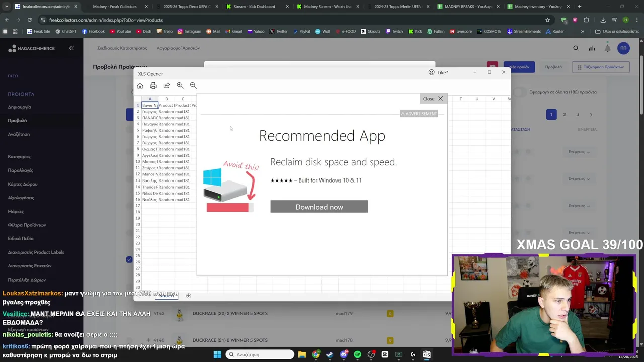Viewport: 644px width, 362px height.
Task: Switch to Madney - Freak Collectors tab
Action: tap(115, 7)
